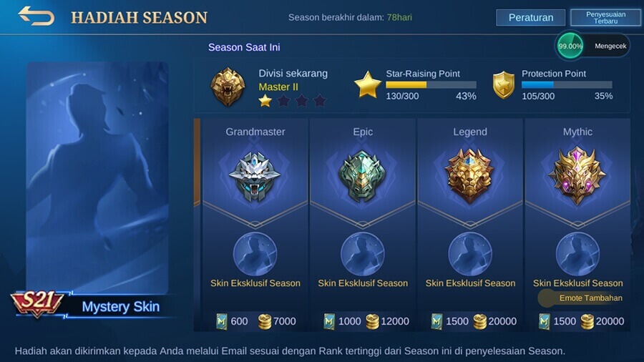Select the Master II lion badge

coord(228,87)
